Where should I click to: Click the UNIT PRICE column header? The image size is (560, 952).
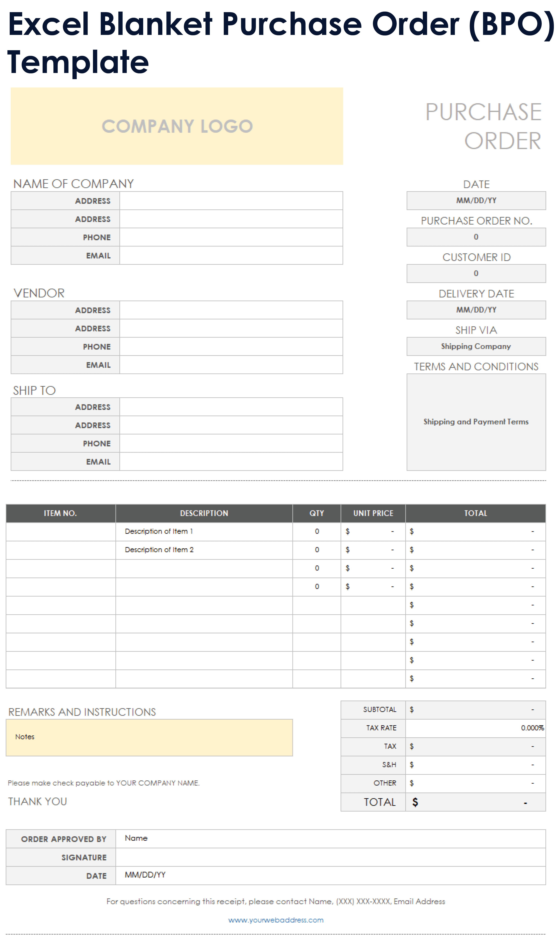click(x=373, y=513)
